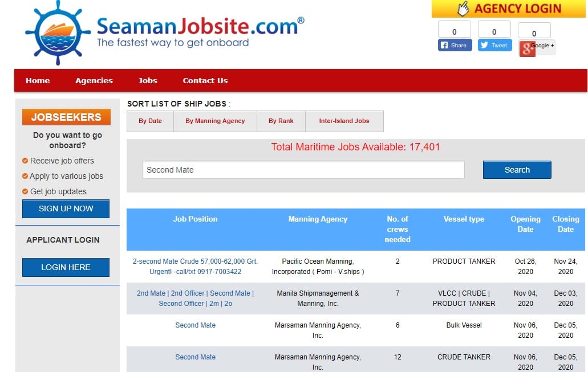
Task: Open the Jobs menu item
Action: pos(147,80)
